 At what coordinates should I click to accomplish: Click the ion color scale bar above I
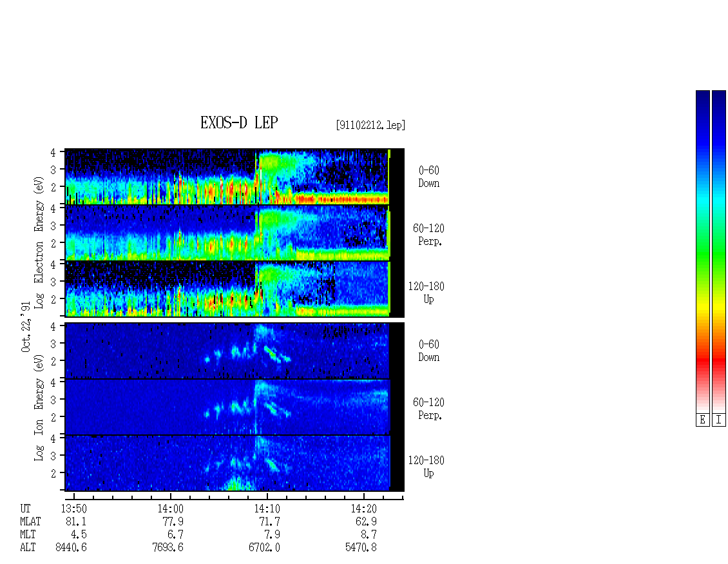719,251
